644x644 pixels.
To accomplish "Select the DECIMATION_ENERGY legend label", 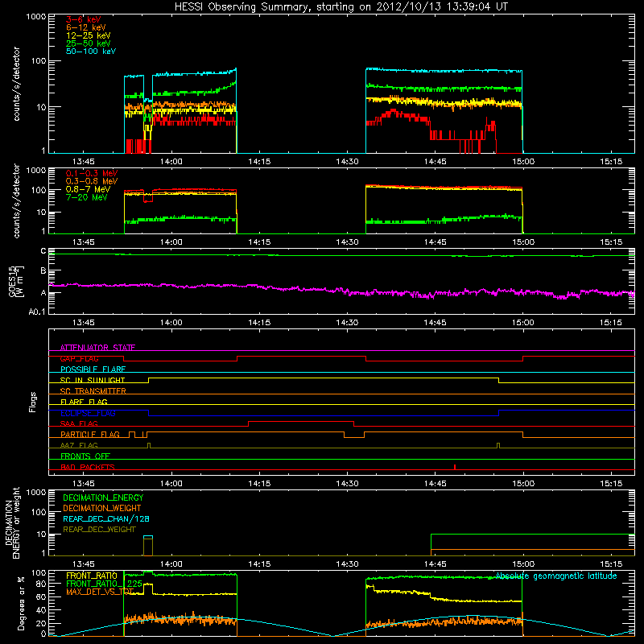I will [103, 497].
